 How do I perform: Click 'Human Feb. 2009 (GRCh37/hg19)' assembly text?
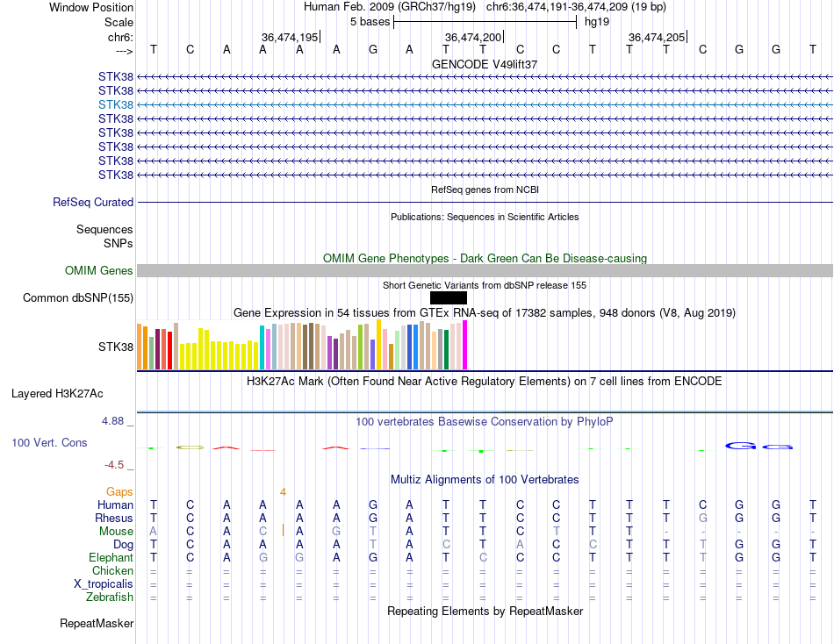(390, 7)
